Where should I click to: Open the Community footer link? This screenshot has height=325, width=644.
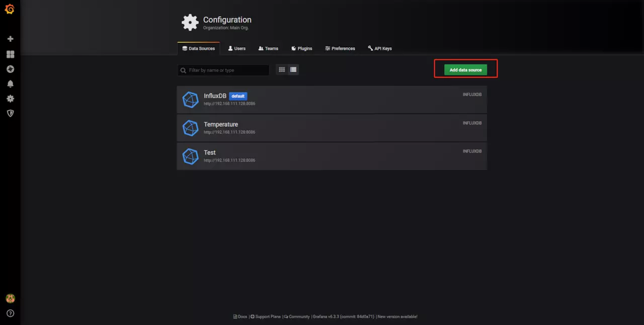click(x=297, y=316)
